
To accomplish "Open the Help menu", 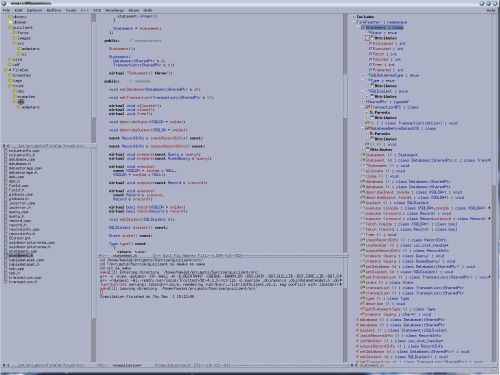I will tap(491, 10).
